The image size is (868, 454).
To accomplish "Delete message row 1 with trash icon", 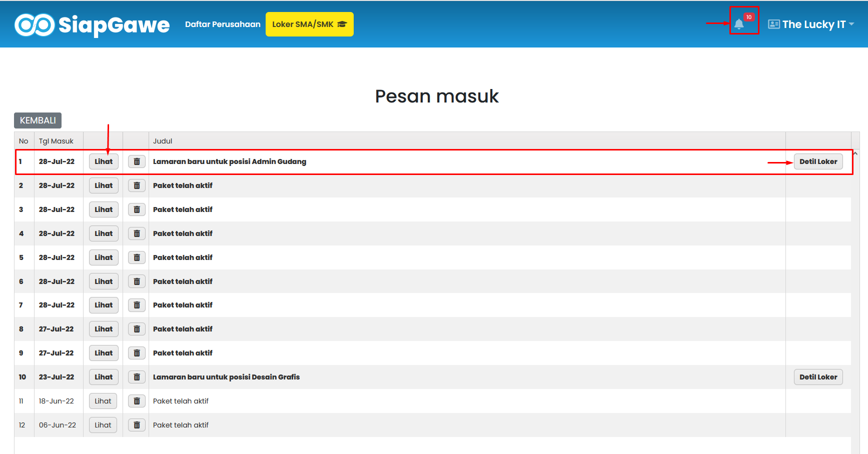I will (137, 161).
